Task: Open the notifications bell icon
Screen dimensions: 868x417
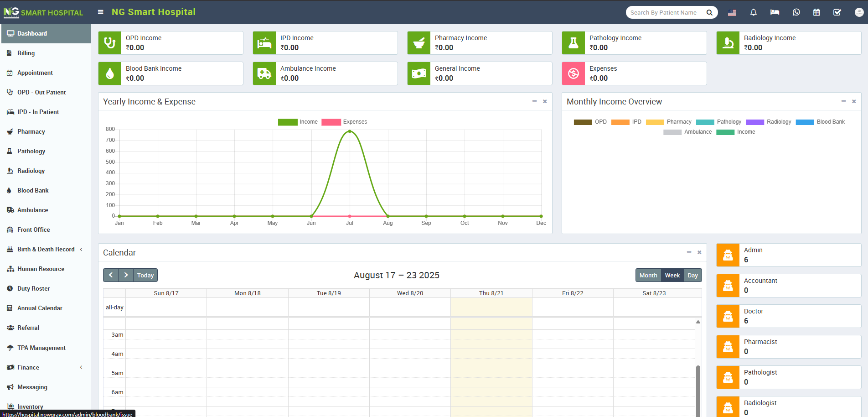Action: [x=753, y=12]
